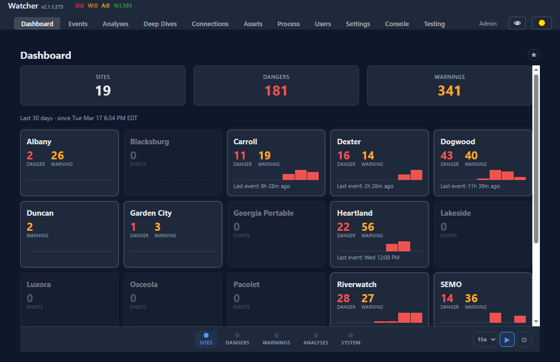Image resolution: width=560 pixels, height=362 pixels.
Task: Toggle the yellow theme circle button
Action: coord(541,23)
